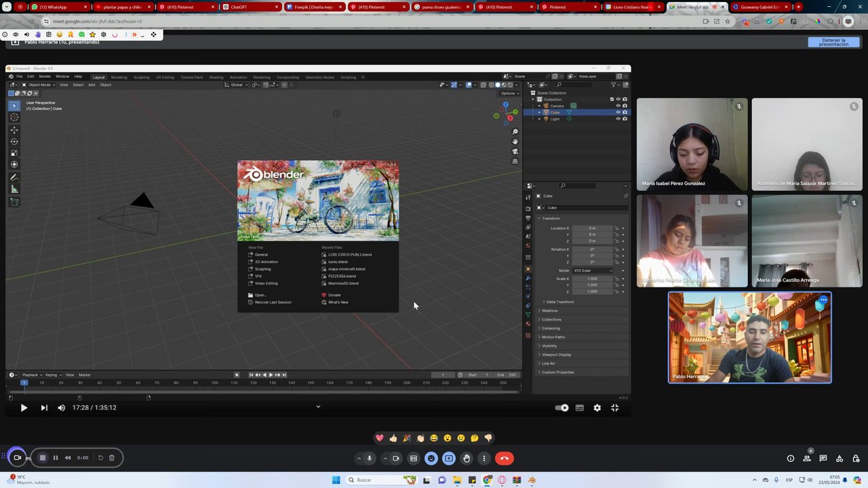Click the red leave call button
This screenshot has height=488, width=868.
504,458
